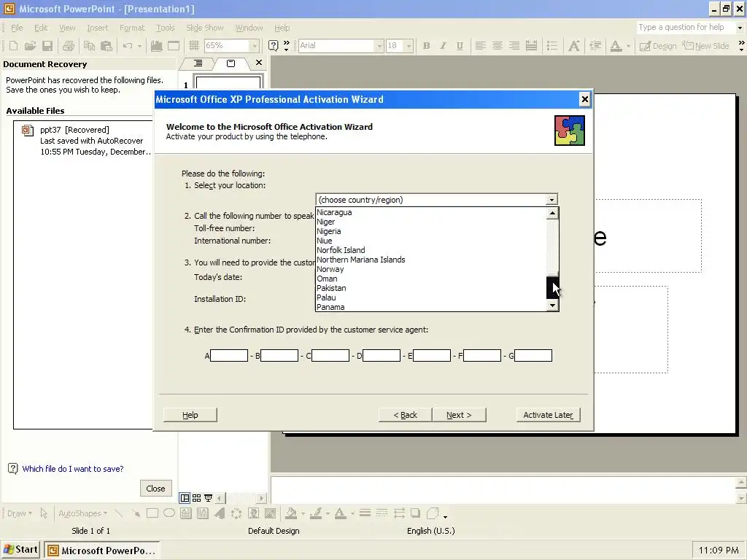Screen dimensions: 747x560
Task: Switch to the Outline tab in slides pane
Action: point(198,63)
